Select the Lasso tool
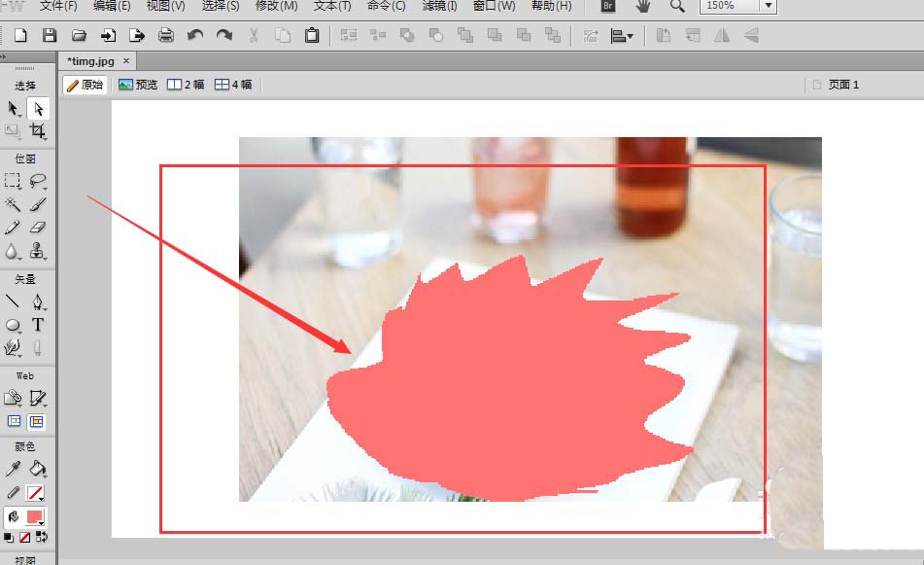The height and width of the screenshot is (565, 924). click(38, 181)
